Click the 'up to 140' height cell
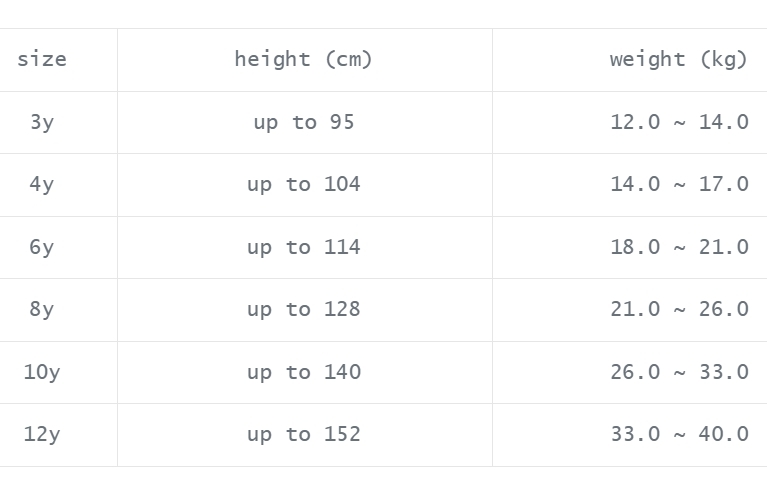Image resolution: width=767 pixels, height=497 pixels. tap(303, 372)
